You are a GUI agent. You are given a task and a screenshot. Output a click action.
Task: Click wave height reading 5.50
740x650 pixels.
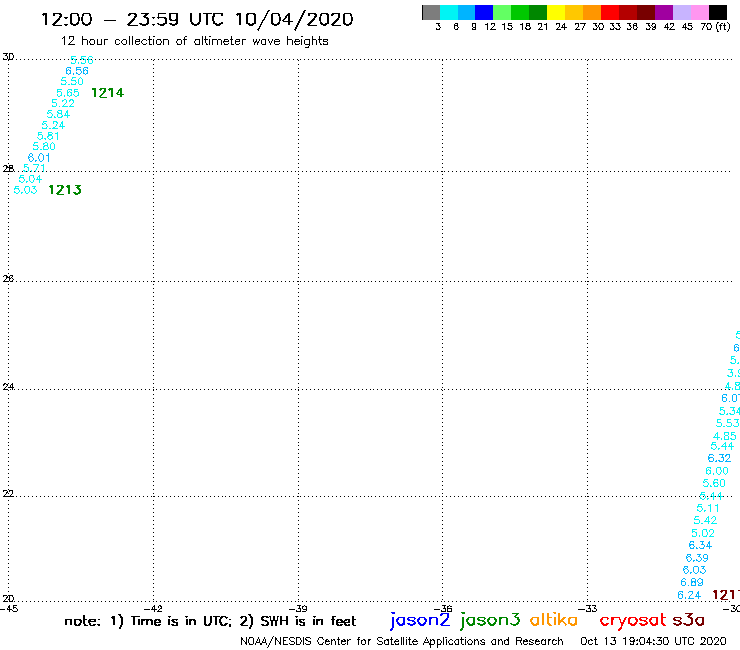pyautogui.click(x=72, y=81)
